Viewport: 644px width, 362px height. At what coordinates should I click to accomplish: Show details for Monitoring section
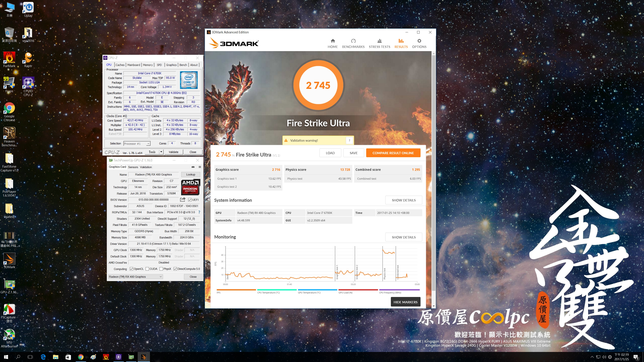point(404,237)
